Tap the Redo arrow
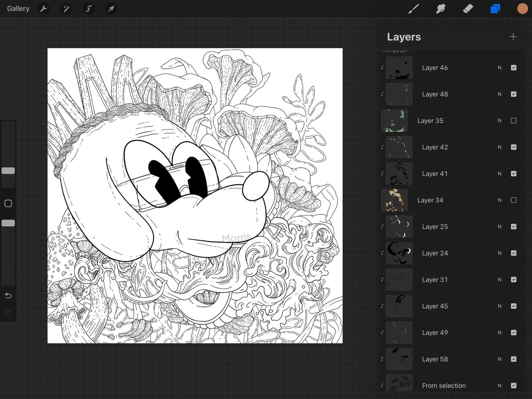 pos(8,313)
